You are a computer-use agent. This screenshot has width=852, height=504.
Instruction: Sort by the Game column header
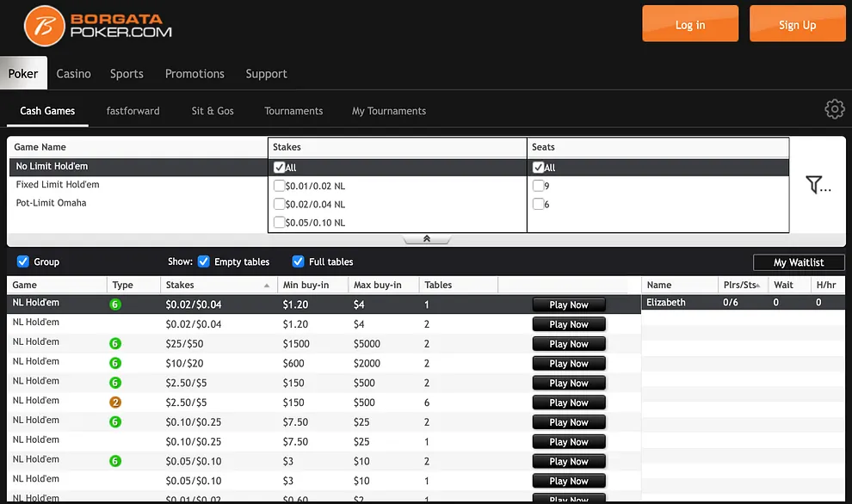point(57,285)
